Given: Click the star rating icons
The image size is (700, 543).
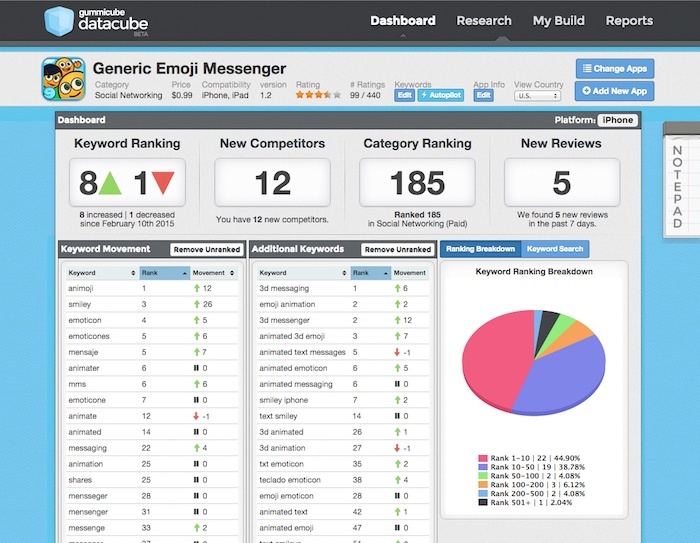Looking at the screenshot, I should coord(318,95).
